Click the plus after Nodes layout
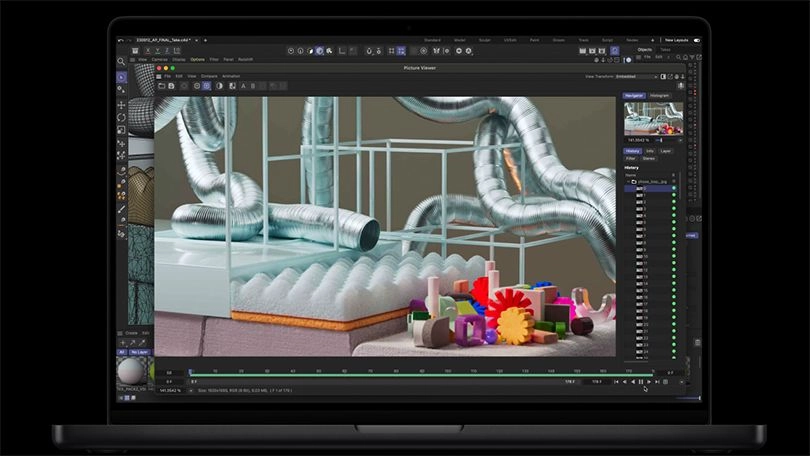This screenshot has height=456, width=810. [x=652, y=40]
